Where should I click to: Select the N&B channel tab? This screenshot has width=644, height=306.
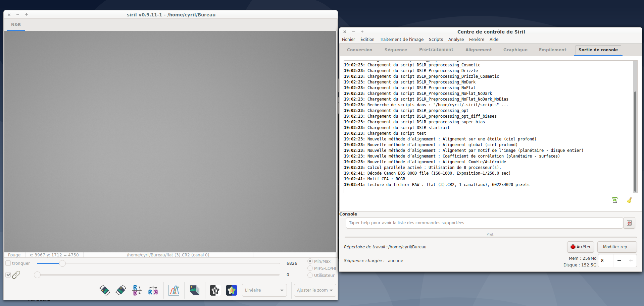click(x=16, y=25)
